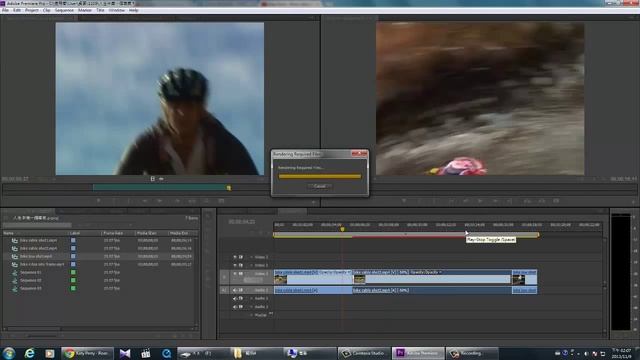Expand the Audio 3 track
Image resolution: width=640 pixels, height=360 pixels.
click(x=251, y=307)
